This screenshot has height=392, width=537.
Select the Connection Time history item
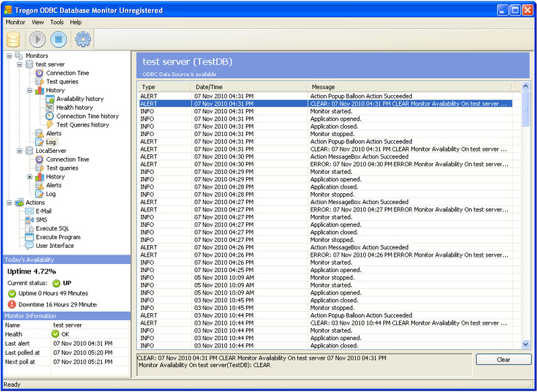[x=87, y=116]
